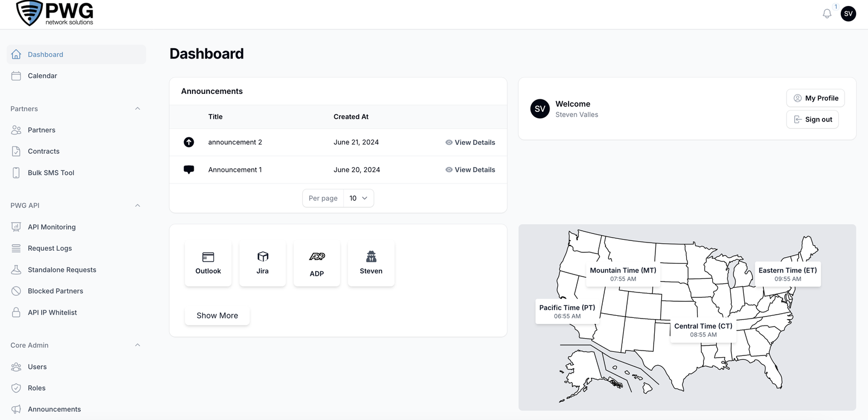Click the June 21, 2024 date cell

(x=356, y=142)
